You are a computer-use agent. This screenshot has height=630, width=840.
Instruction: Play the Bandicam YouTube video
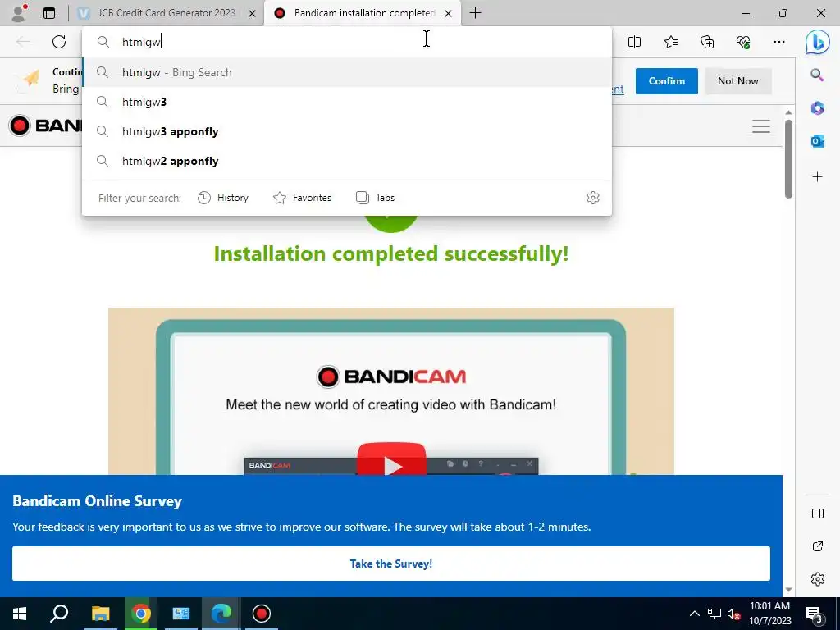point(391,459)
